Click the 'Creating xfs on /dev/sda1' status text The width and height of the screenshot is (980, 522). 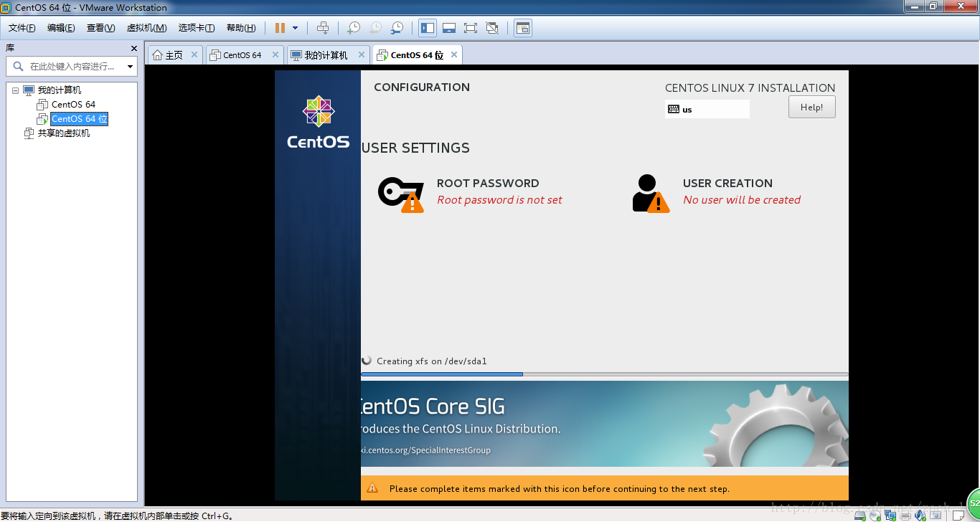click(432, 361)
